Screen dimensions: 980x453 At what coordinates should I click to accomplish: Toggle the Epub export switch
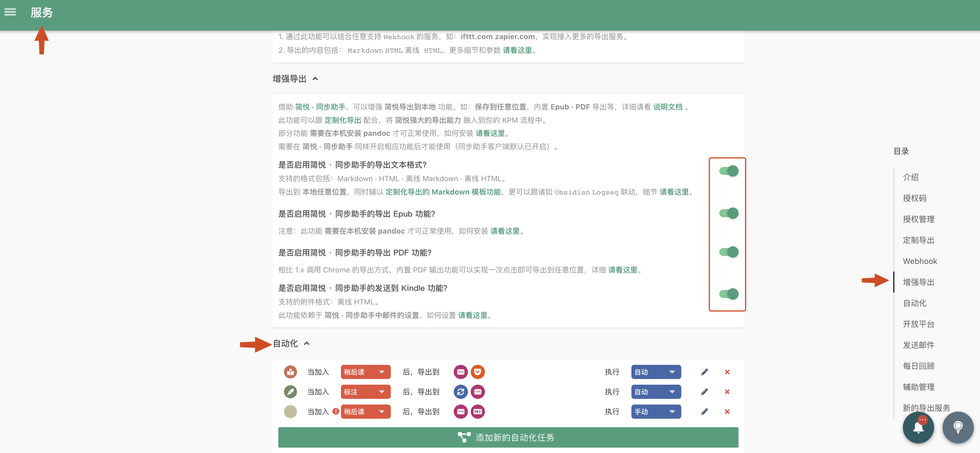[729, 213]
